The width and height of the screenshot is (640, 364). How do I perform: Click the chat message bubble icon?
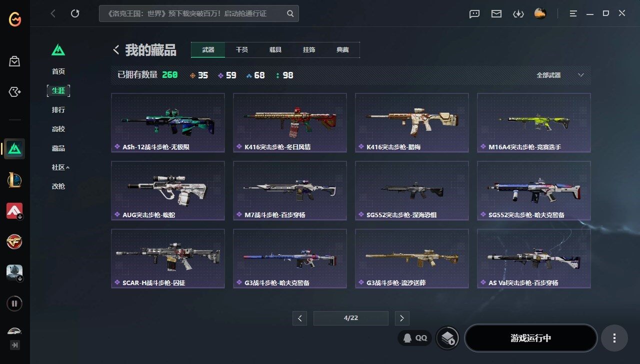pos(474,13)
